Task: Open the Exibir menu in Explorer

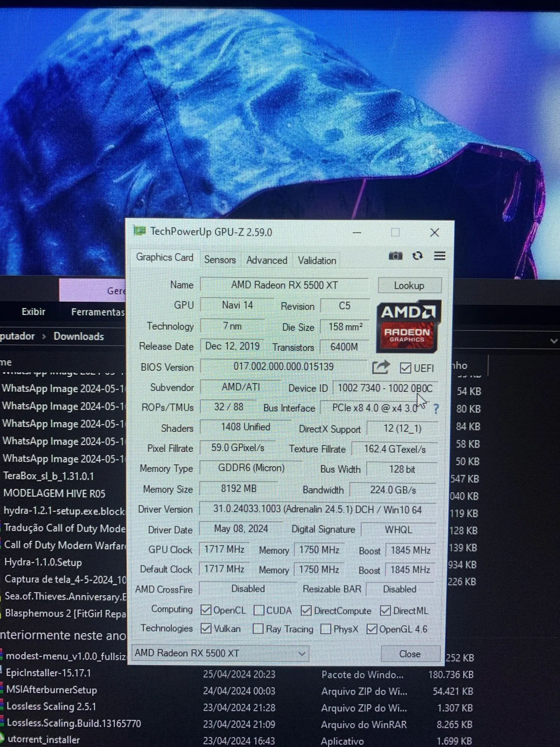Action: tap(34, 311)
